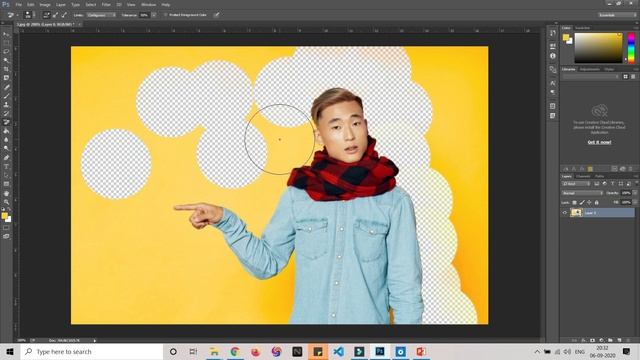Image resolution: width=640 pixels, height=360 pixels.
Task: Select the Paint Bucket tool
Action: click(x=6, y=131)
